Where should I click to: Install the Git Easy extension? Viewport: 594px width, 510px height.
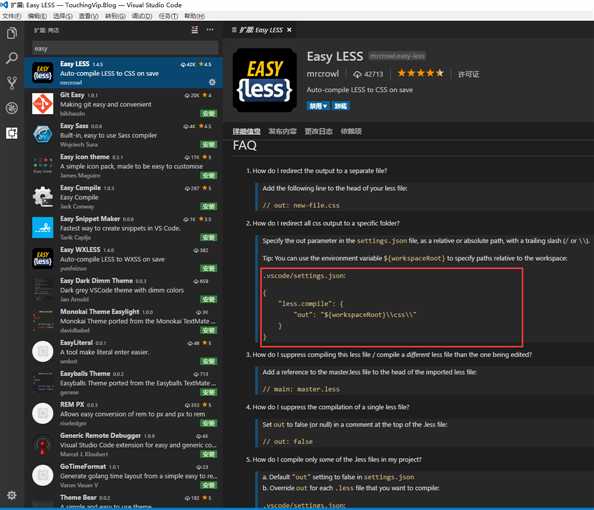pos(209,113)
